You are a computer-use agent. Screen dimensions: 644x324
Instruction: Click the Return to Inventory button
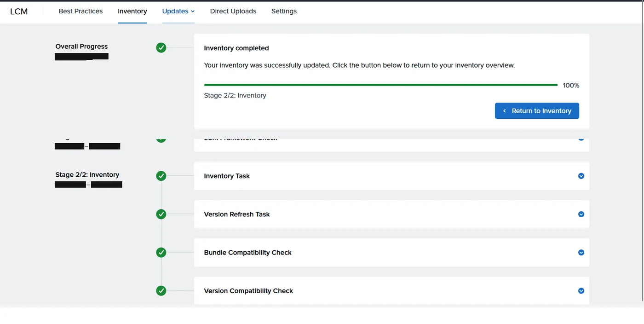537,111
